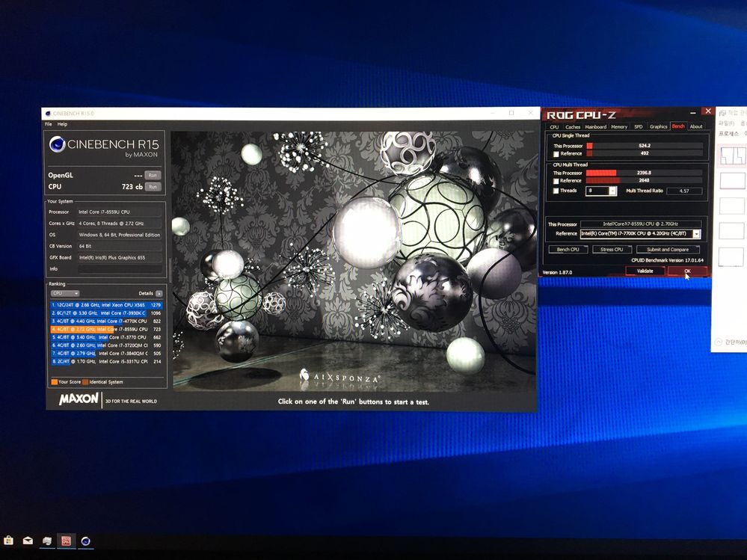Select ranking row Core i7-3840QM
Screen dimensions: 747x560
pyautogui.click(x=106, y=354)
